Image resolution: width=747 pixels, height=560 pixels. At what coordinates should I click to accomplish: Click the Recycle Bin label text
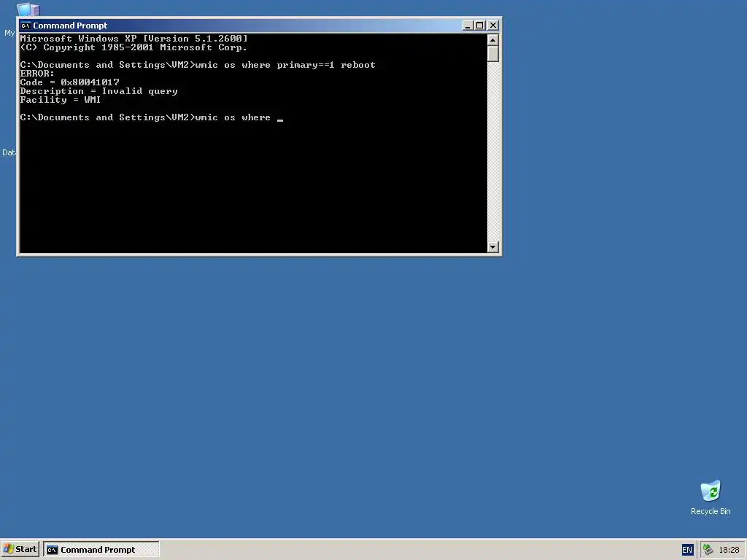(x=711, y=511)
